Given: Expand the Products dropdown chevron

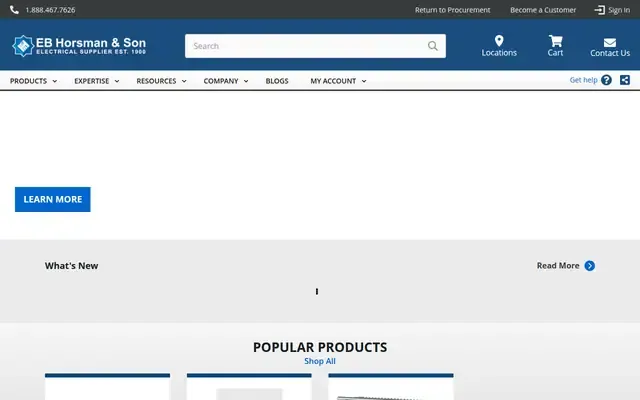Looking at the screenshot, I should (54, 81).
